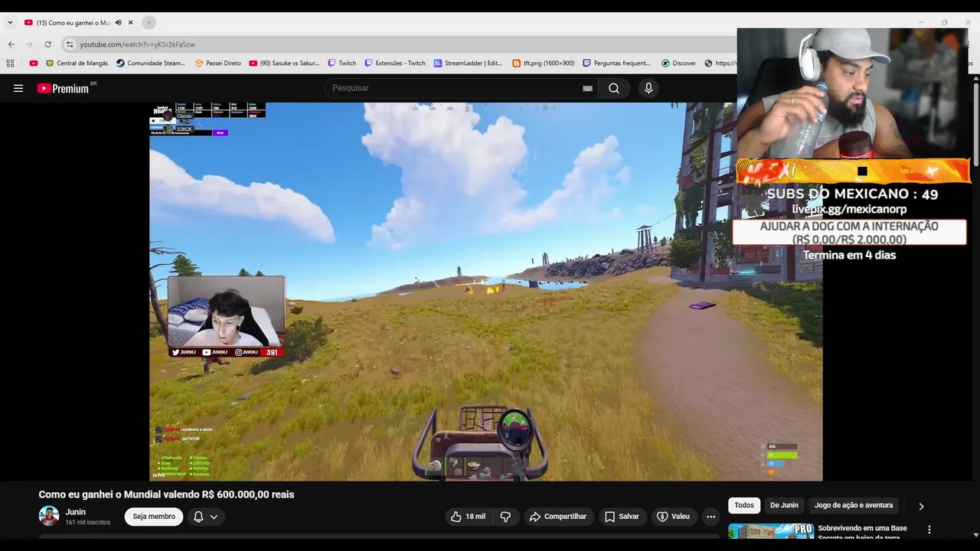Screen dimensions: 980x551
Task: Open the tft.png bookmark
Action: click(543, 64)
